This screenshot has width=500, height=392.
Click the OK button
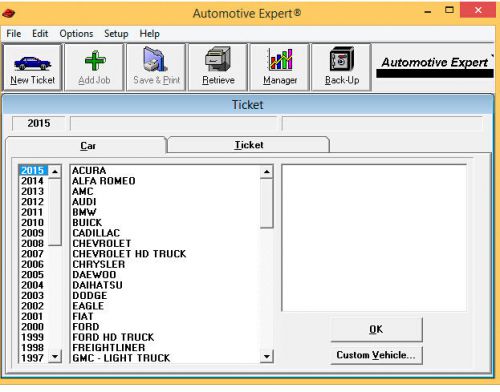pyautogui.click(x=376, y=329)
